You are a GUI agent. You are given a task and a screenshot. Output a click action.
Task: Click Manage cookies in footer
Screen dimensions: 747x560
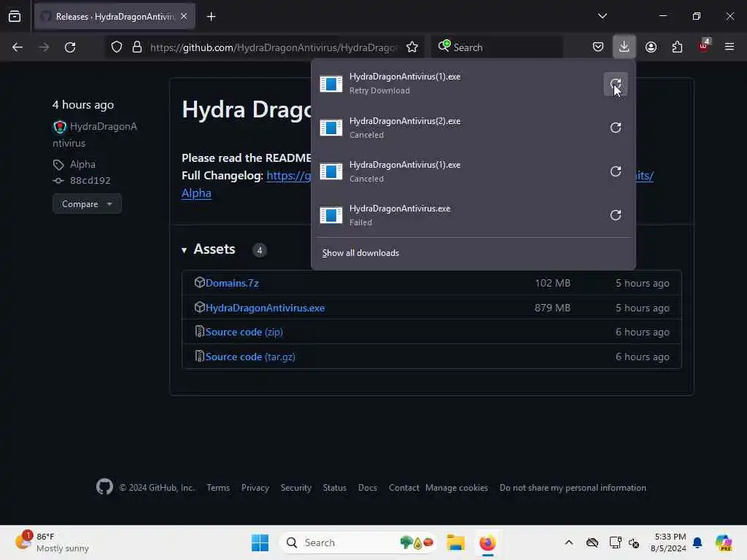(457, 488)
